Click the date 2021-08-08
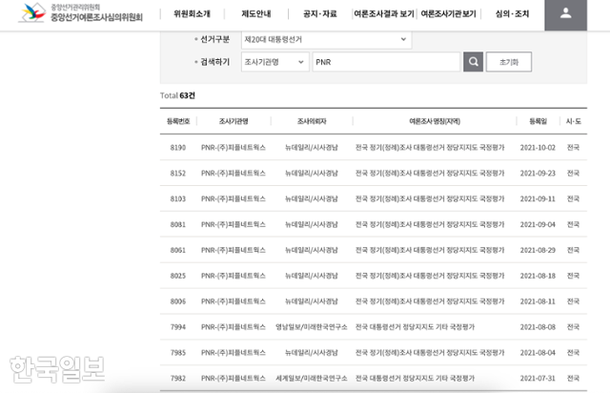This screenshot has width=610, height=393. tap(538, 327)
